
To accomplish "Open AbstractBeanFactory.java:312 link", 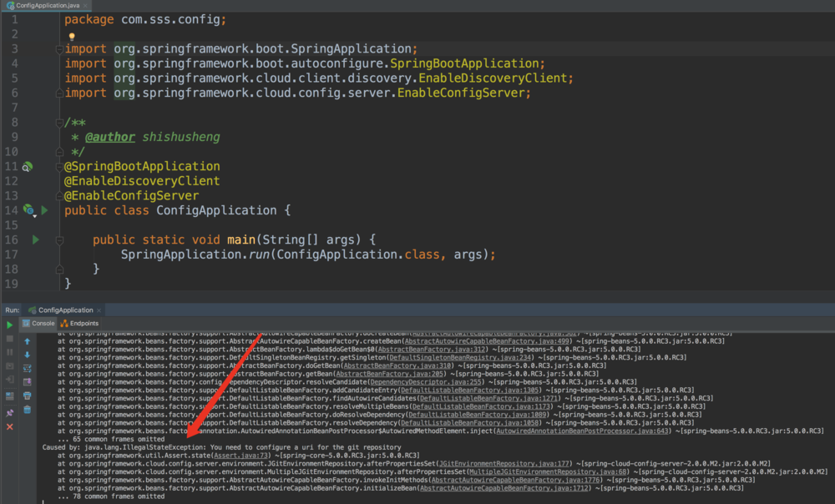I will 432,350.
